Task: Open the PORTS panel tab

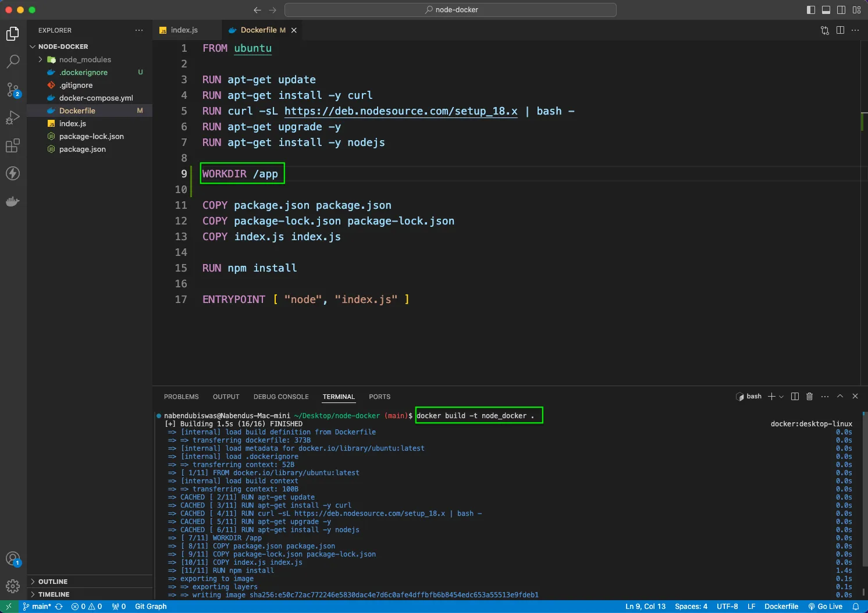Action: click(379, 397)
